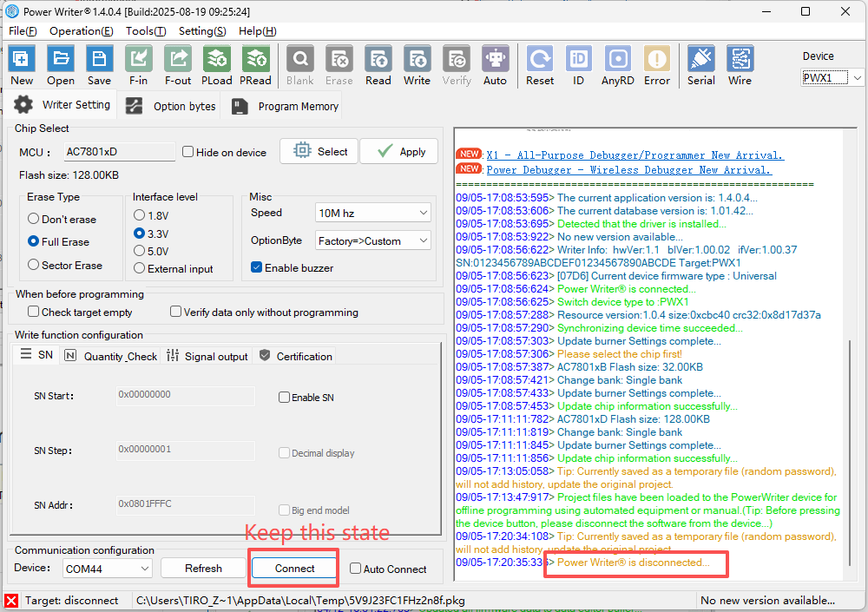Expand the OptionByte Factory=>Custom dropdown
Viewport: 868px width, 612px height.
(372, 241)
